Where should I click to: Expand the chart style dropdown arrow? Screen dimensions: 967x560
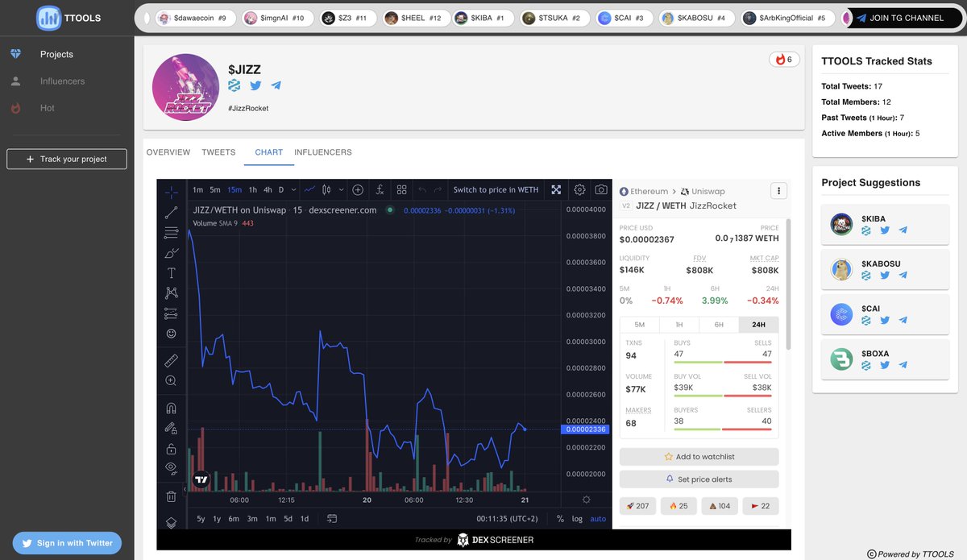(x=342, y=190)
